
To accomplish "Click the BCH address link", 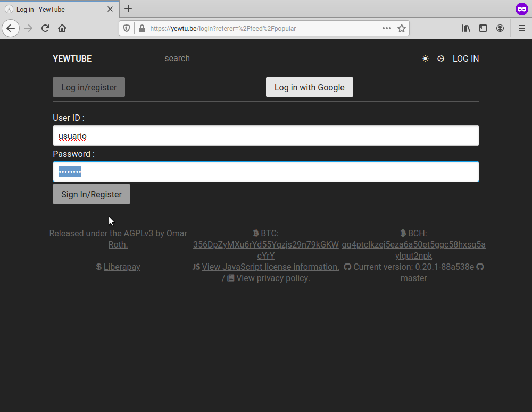I will [413, 250].
